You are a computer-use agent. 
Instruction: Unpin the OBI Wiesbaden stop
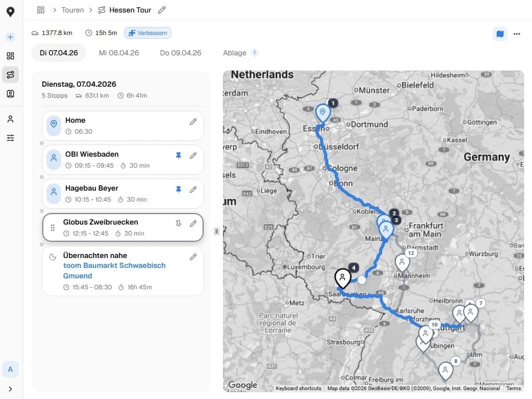pyautogui.click(x=179, y=156)
